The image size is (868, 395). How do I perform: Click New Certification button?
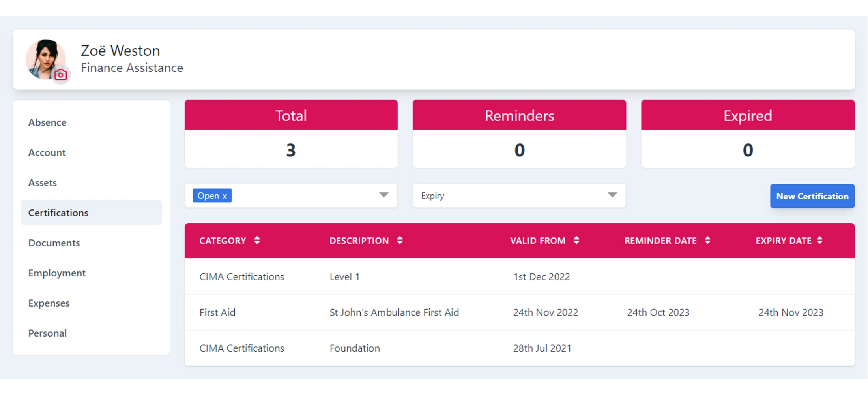click(812, 196)
